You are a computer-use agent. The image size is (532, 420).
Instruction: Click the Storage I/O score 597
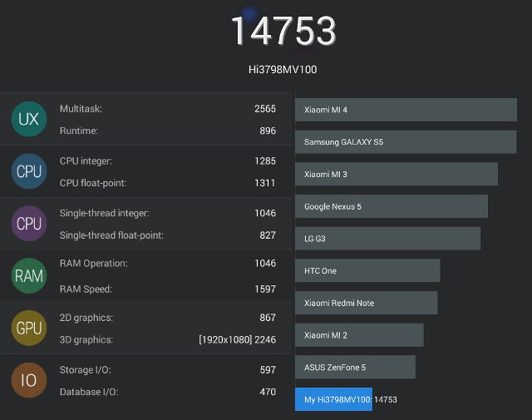268,370
